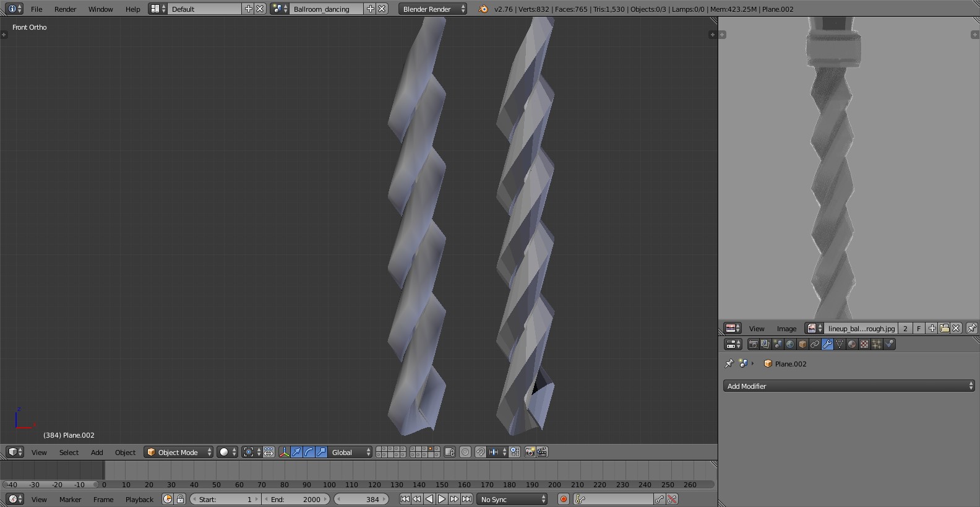Open the Render properties camera tab

[753, 344]
